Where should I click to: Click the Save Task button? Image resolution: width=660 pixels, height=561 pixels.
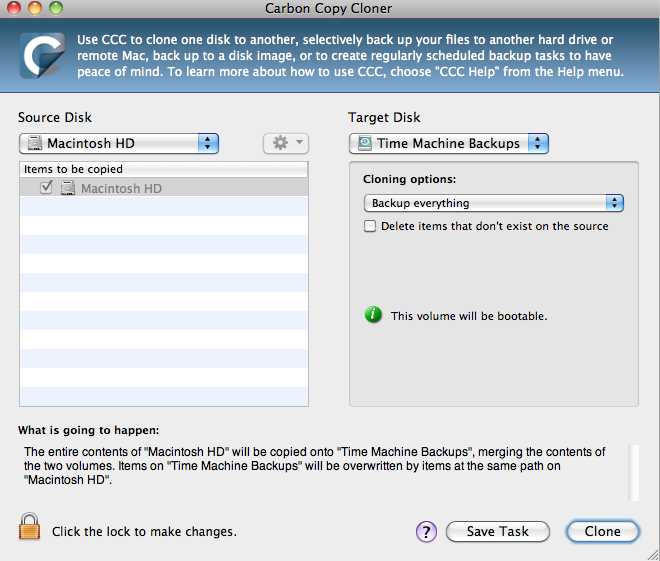(x=498, y=532)
